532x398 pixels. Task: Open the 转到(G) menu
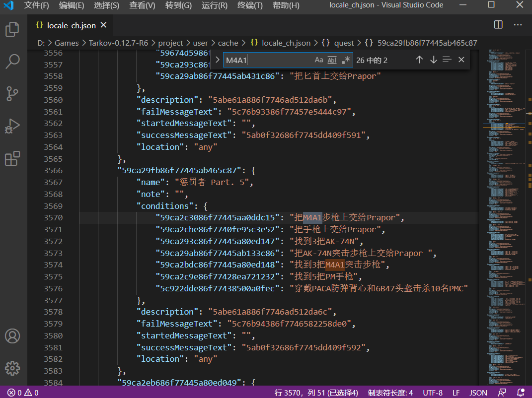tap(178, 5)
